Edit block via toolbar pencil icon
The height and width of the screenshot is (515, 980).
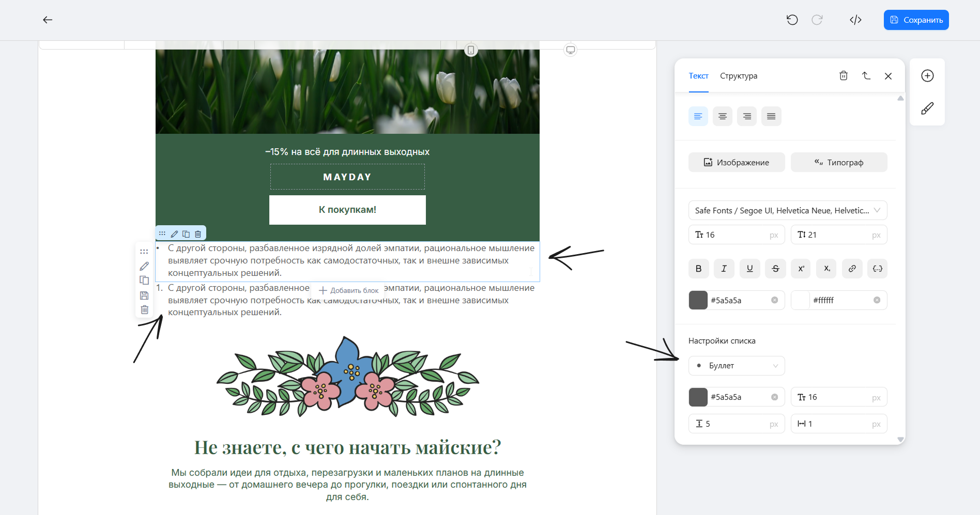174,234
